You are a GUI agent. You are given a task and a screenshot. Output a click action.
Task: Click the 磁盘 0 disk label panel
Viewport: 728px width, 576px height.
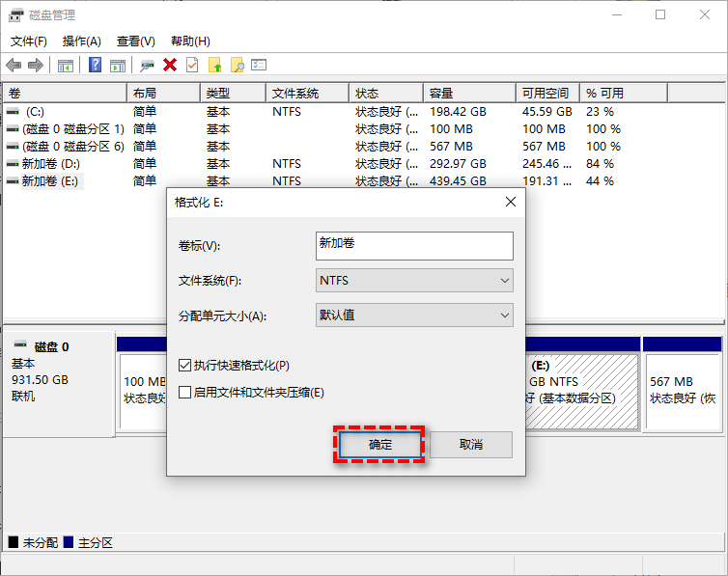[x=59, y=384]
